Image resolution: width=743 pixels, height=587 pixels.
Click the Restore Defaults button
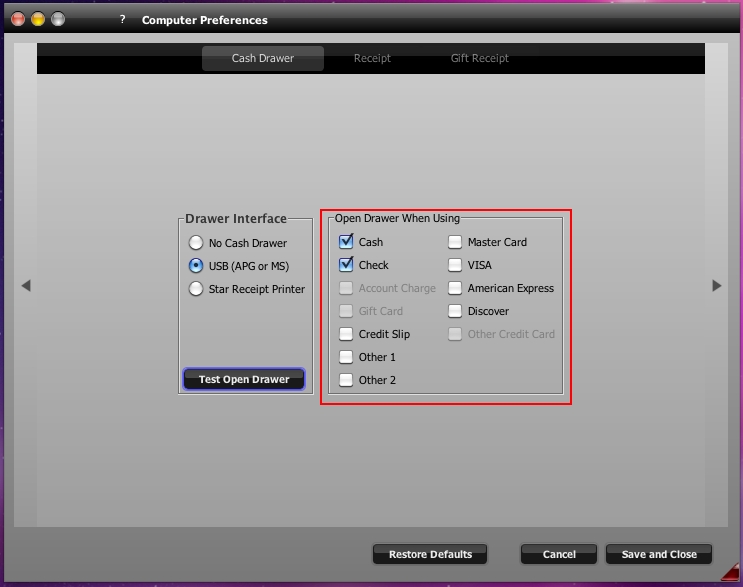pyautogui.click(x=429, y=554)
